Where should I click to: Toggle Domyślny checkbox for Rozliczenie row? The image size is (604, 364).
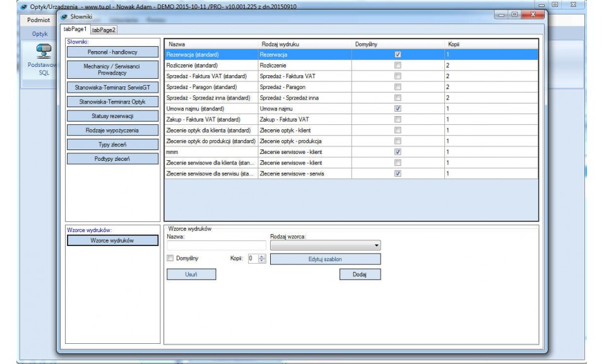398,65
